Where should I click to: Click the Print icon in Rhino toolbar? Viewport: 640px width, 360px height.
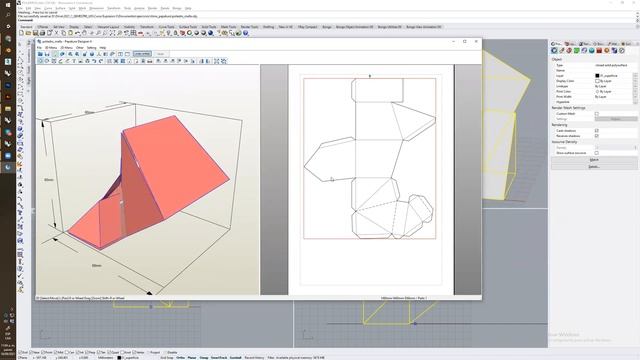tap(42, 33)
